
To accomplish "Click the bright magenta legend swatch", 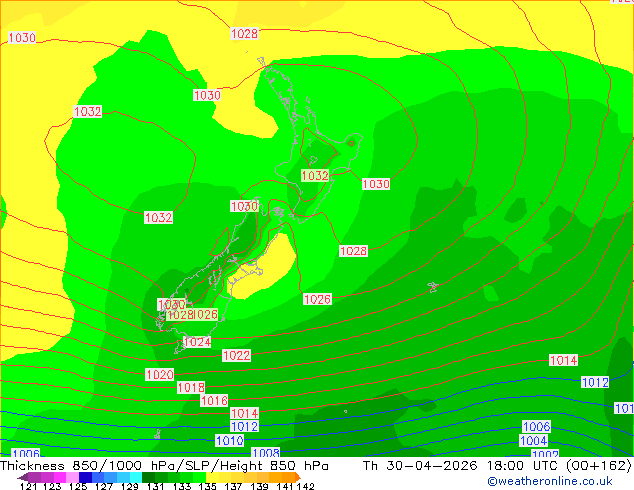I will coord(60,477).
